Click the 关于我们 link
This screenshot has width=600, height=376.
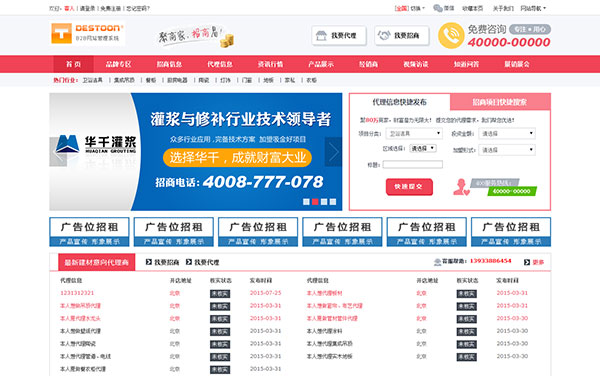tap(503, 8)
